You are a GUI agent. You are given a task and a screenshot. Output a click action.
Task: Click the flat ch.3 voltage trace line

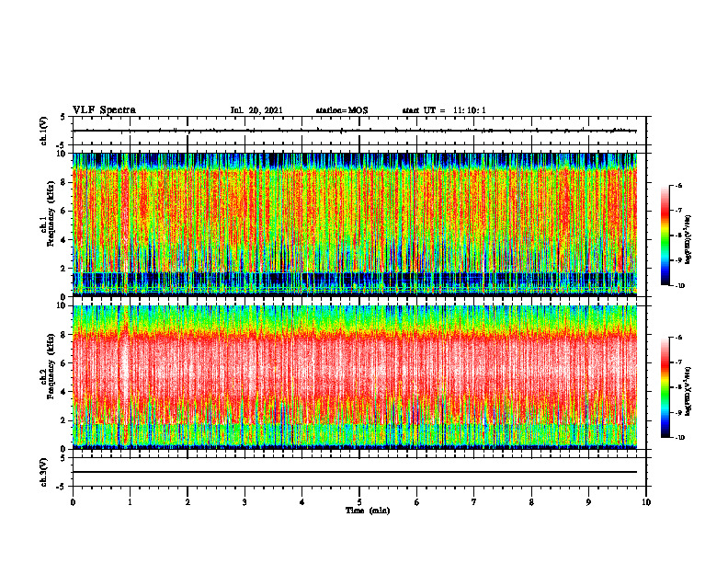pos(355,472)
